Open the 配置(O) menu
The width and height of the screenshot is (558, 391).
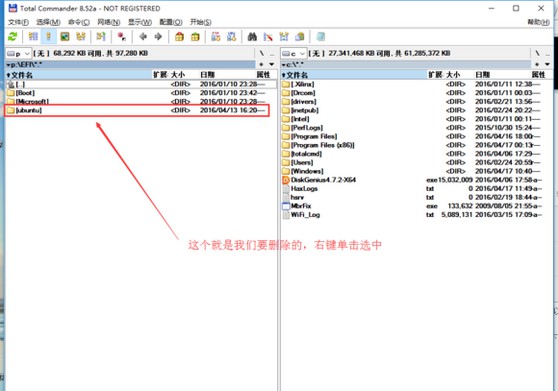(171, 22)
